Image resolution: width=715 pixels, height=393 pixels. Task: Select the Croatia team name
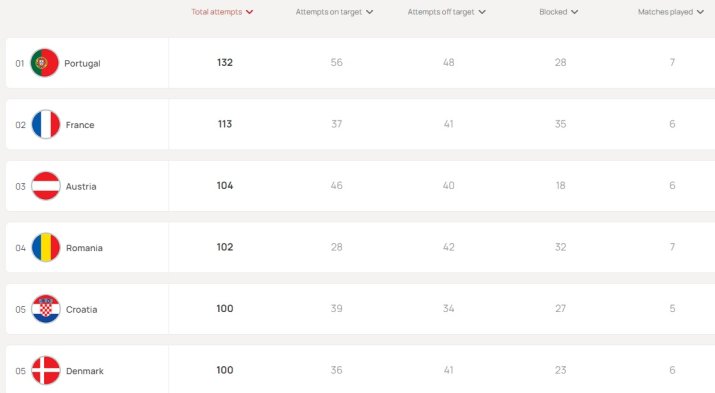(81, 310)
